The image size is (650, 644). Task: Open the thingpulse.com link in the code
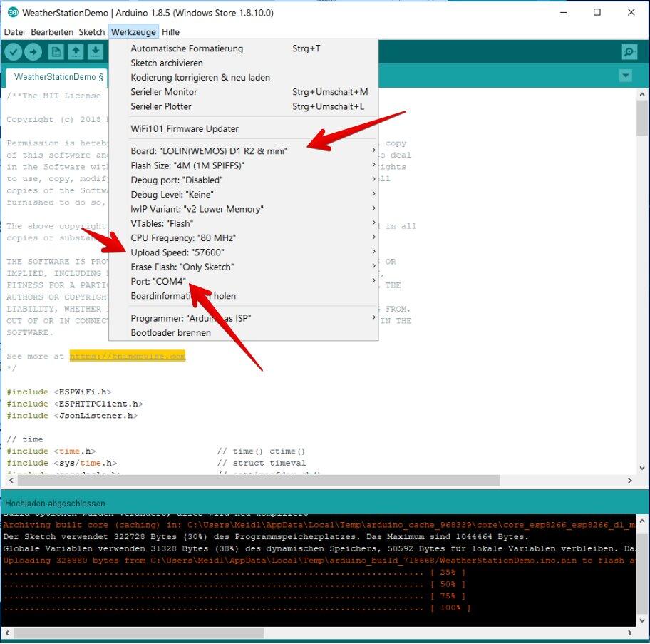pos(127,356)
